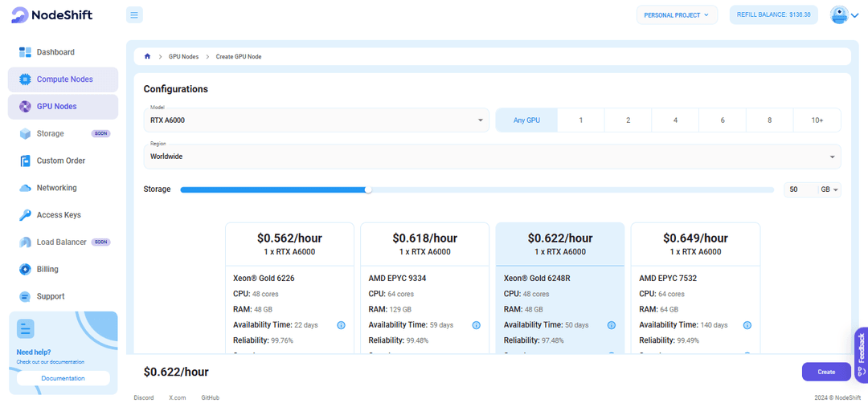Open the Personal Project selector dropdown
868x403 pixels.
coord(677,14)
